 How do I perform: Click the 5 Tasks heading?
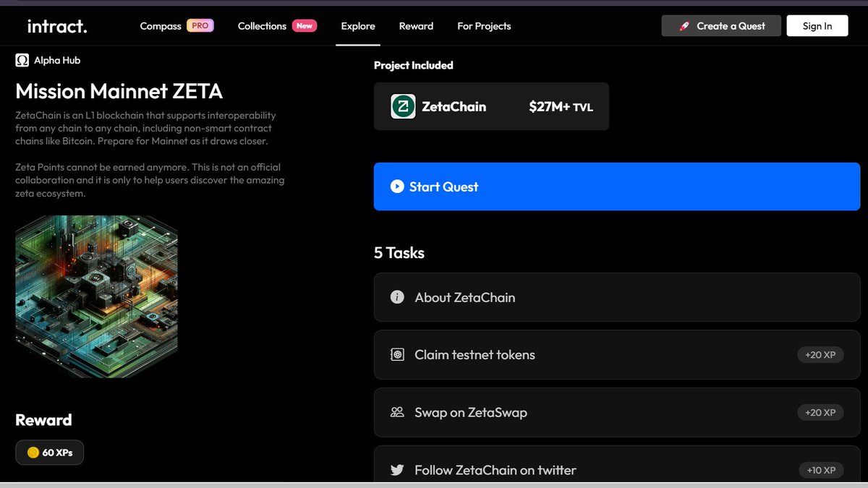pyautogui.click(x=399, y=253)
